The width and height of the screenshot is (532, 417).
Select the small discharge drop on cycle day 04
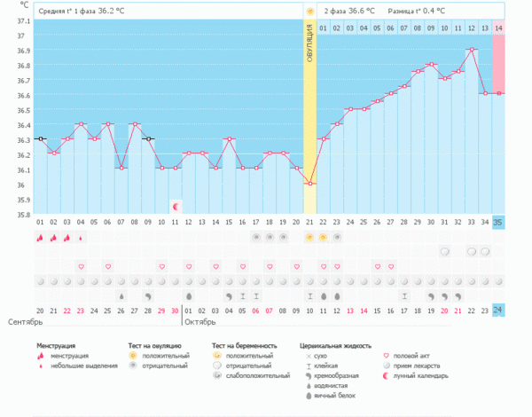81,238
